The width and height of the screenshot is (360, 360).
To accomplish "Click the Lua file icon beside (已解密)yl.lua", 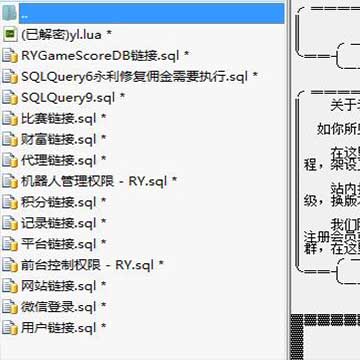I will (x=10, y=34).
